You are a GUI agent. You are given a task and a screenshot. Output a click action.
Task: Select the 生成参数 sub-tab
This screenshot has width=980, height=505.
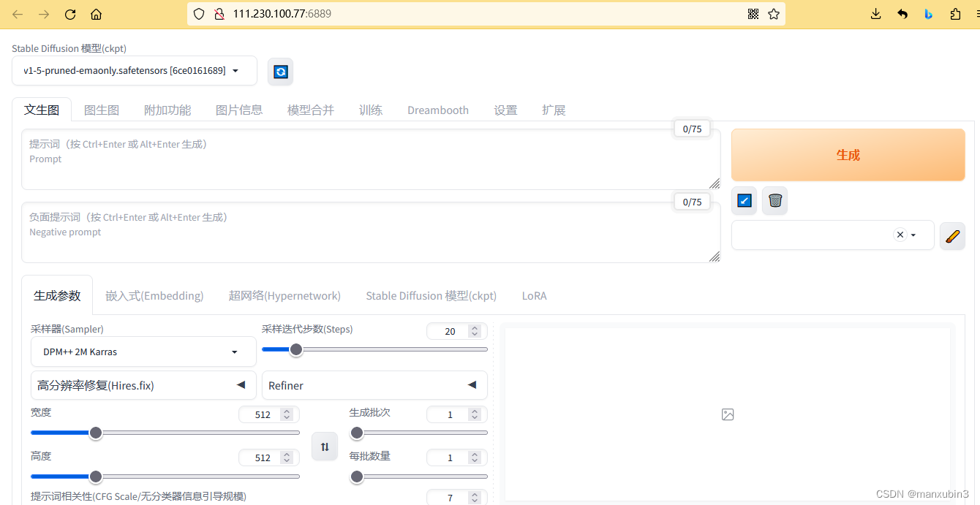[x=57, y=295]
